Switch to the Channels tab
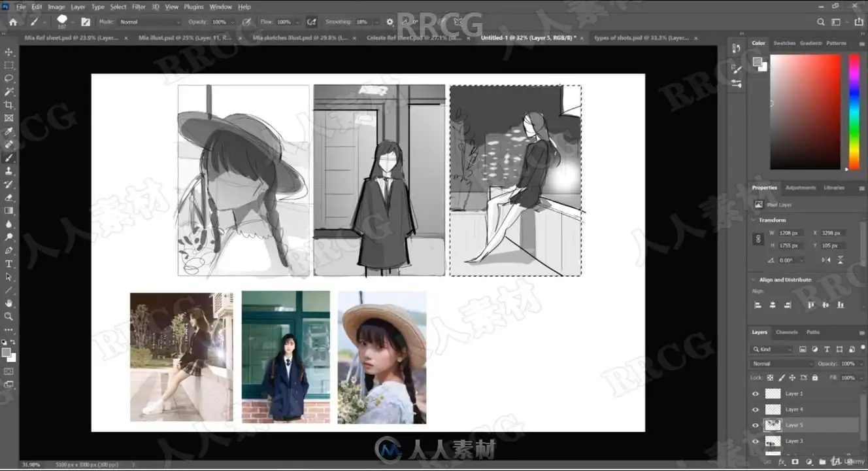 click(x=786, y=332)
